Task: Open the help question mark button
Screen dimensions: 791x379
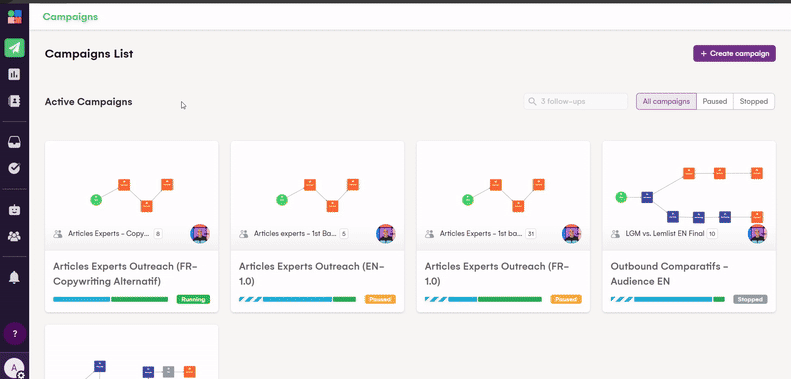Action: pyautogui.click(x=15, y=334)
